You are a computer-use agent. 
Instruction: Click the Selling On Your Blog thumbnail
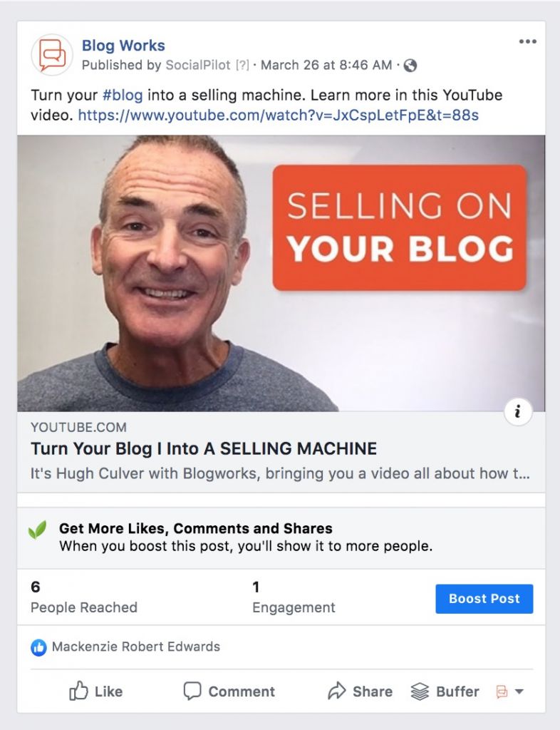click(281, 273)
